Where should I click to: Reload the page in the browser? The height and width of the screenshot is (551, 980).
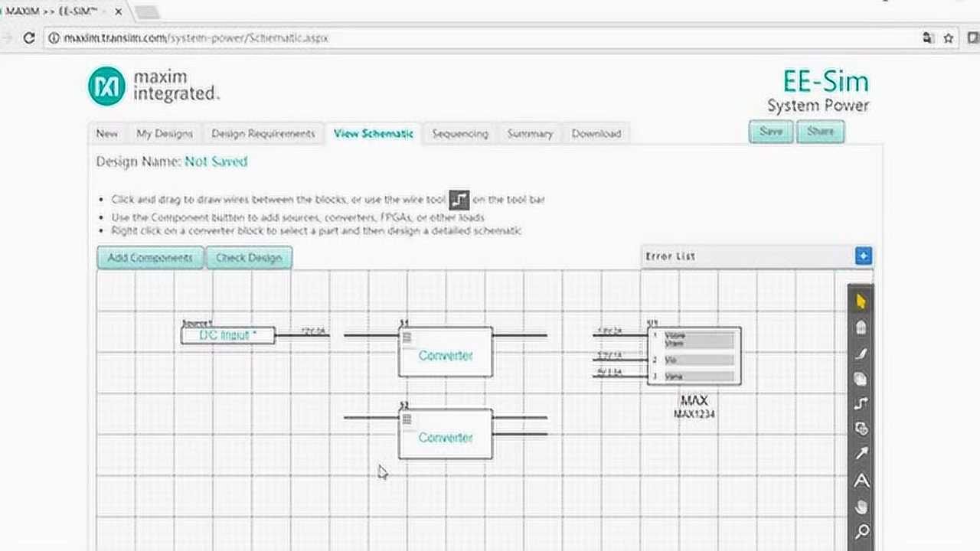pos(29,37)
